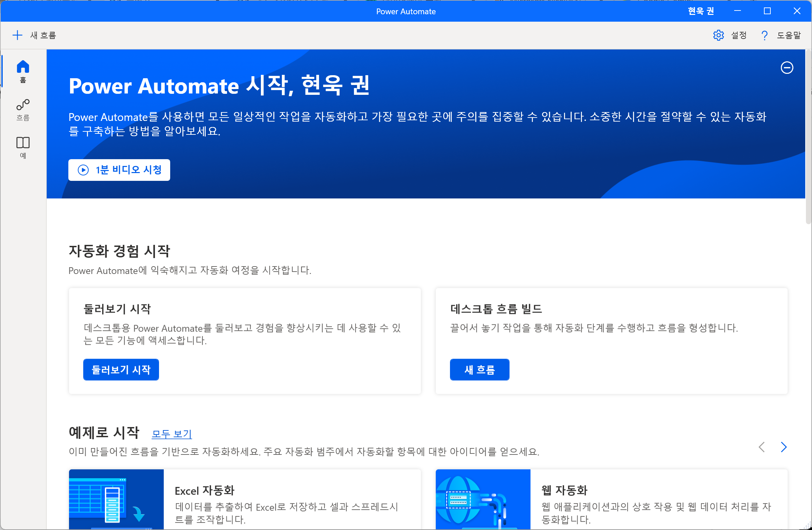The image size is (812, 530).
Task: Open the Home (홈) sidebar icon
Action: point(23,67)
